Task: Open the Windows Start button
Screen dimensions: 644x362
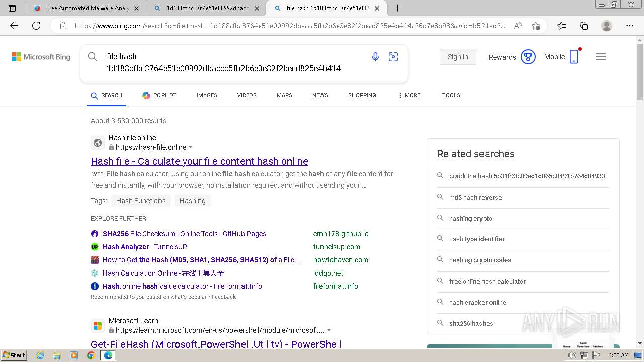Action: (x=14, y=355)
